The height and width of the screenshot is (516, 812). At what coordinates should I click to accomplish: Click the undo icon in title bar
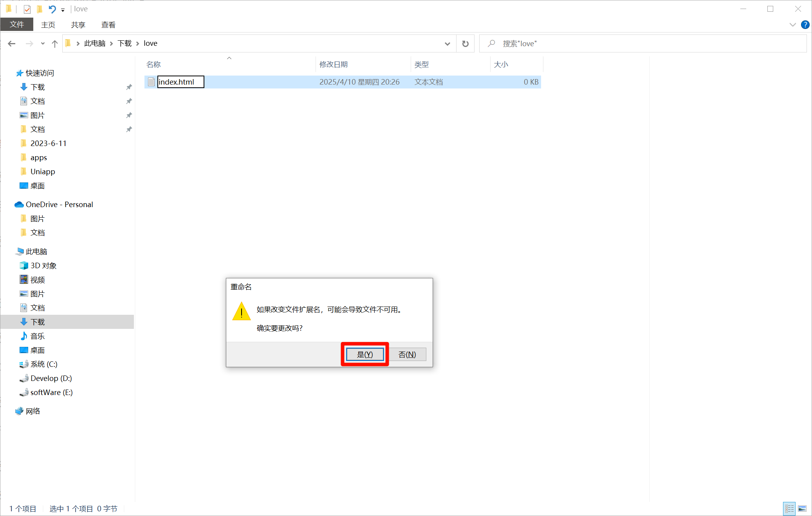pos(52,9)
